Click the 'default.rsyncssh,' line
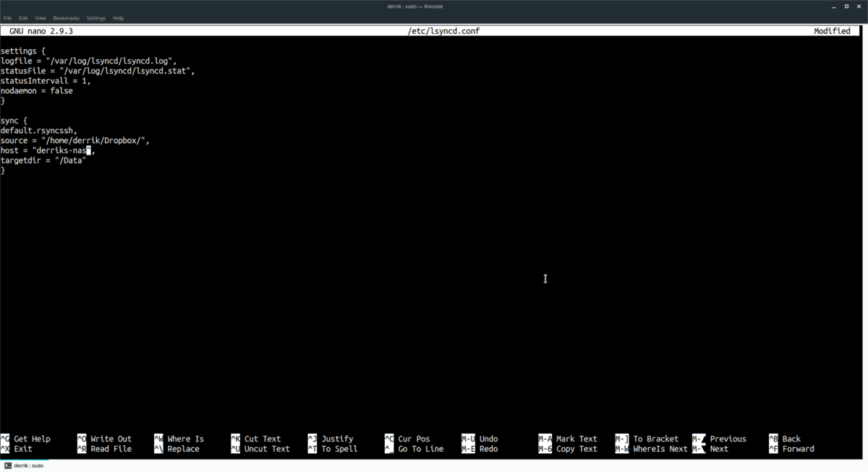This screenshot has height=472, width=868. pyautogui.click(x=38, y=131)
